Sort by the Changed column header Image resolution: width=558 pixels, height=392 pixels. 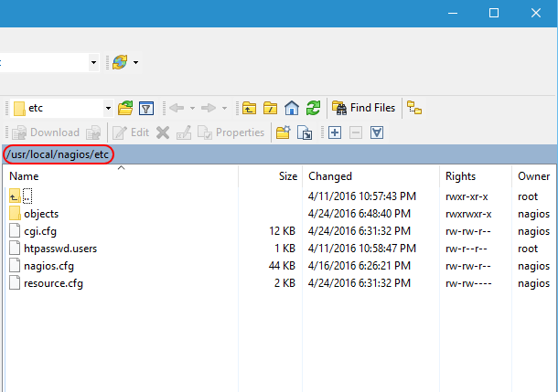click(x=370, y=176)
